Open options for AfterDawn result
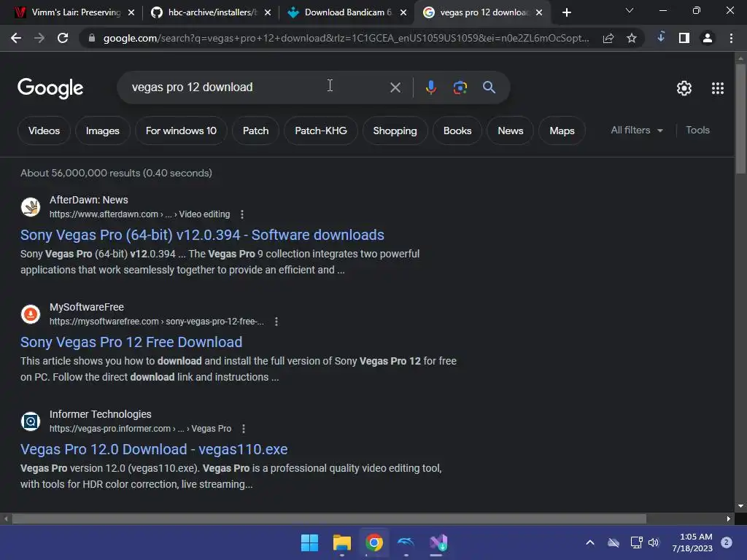The width and height of the screenshot is (747, 560). tap(242, 214)
